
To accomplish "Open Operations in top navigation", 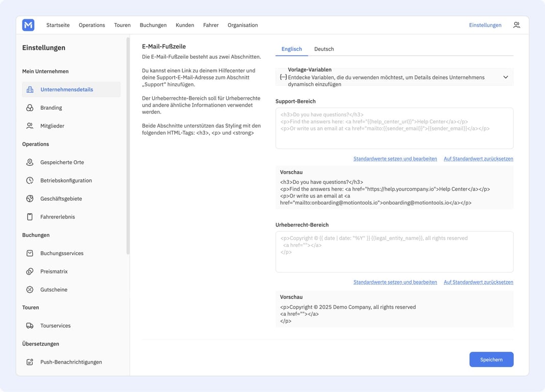I will pos(92,25).
